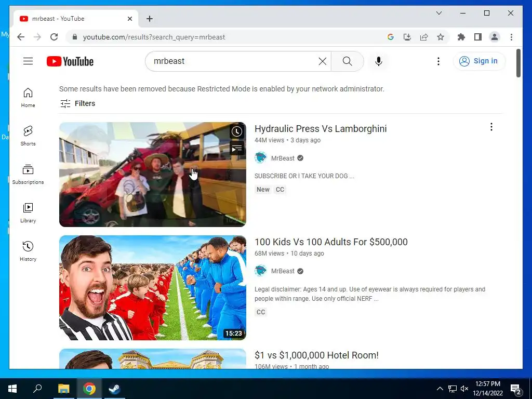Bookmark this tab with star icon

(441, 37)
